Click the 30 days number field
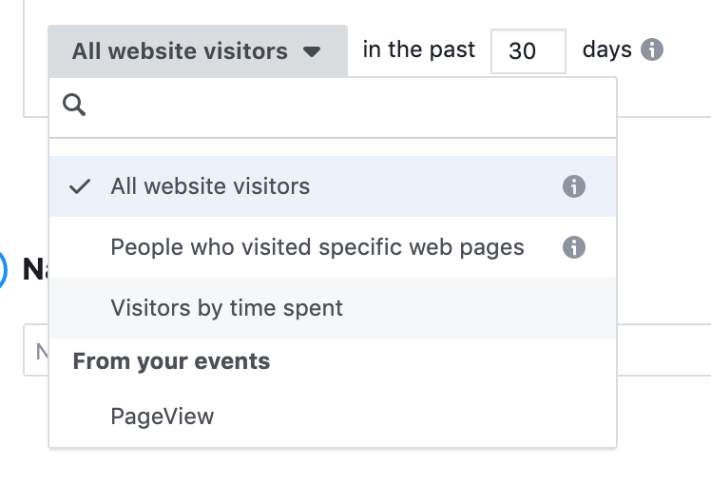 point(527,51)
